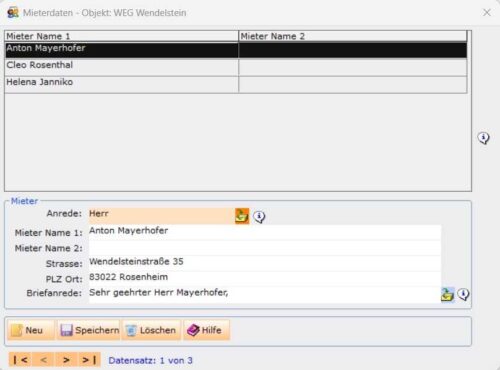Click the Mieter Name 1 column header
Viewport: 500px width, 370px height.
pyautogui.click(x=122, y=36)
